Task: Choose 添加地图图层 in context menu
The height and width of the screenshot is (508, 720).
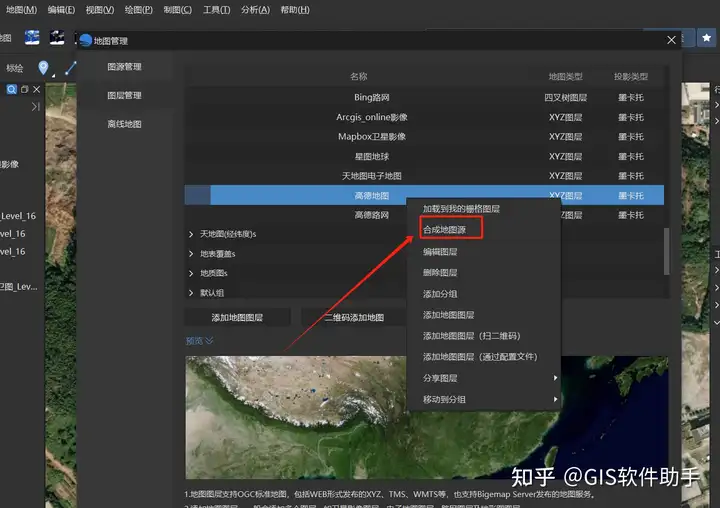Action: pyautogui.click(x=484, y=315)
